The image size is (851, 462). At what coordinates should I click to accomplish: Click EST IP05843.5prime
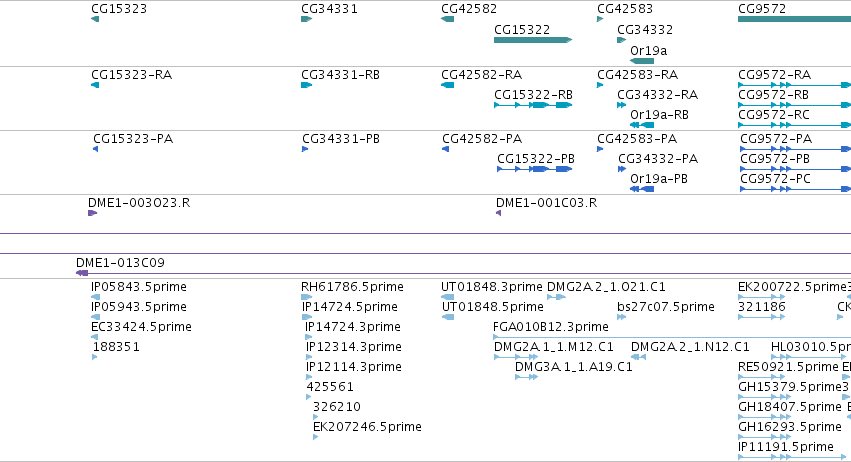[x=138, y=287]
